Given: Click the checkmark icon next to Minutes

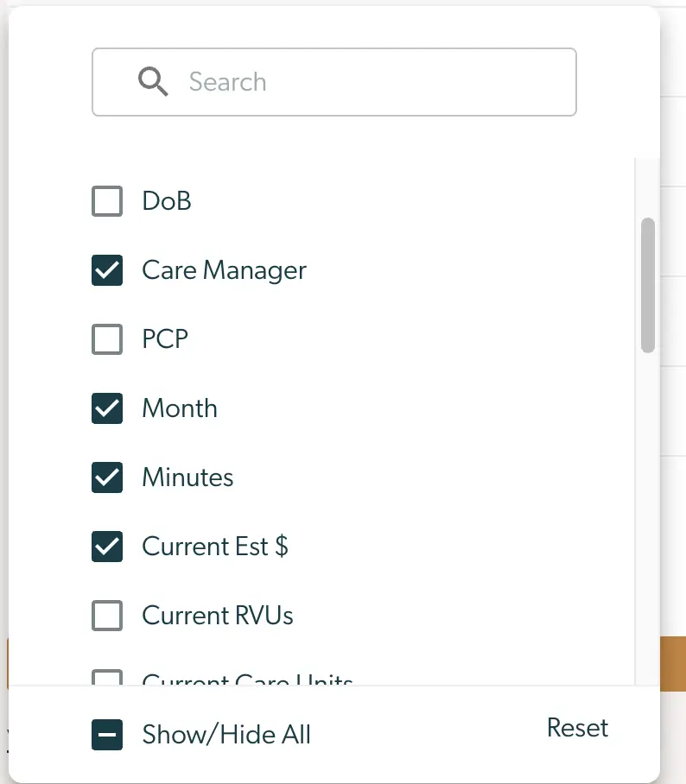Looking at the screenshot, I should click(x=107, y=477).
